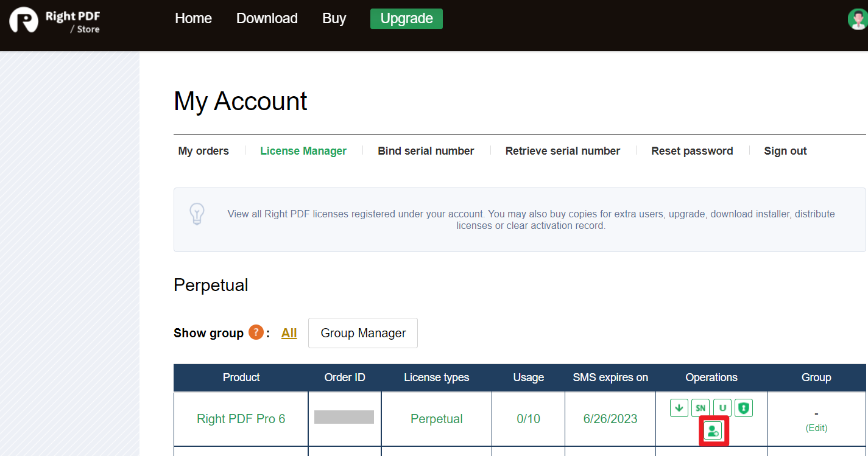Screen dimensions: 868x456
Task: Click the Perpetual section heading
Action: [211, 285]
